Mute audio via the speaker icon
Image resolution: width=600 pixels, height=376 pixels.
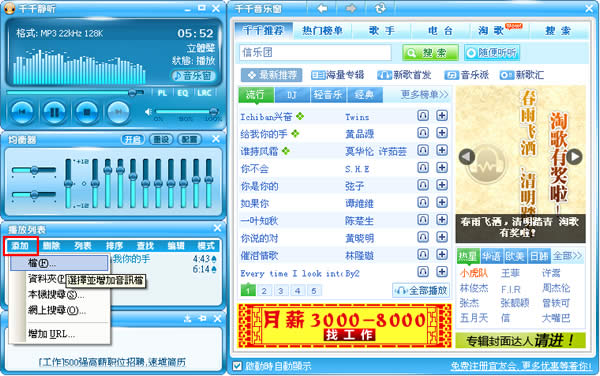click(148, 111)
